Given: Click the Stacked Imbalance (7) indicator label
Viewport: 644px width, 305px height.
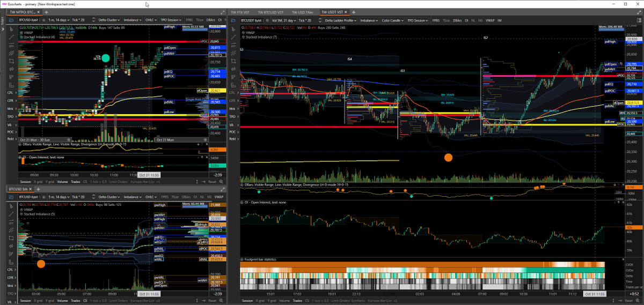Looking at the screenshot, I should tap(261, 37).
